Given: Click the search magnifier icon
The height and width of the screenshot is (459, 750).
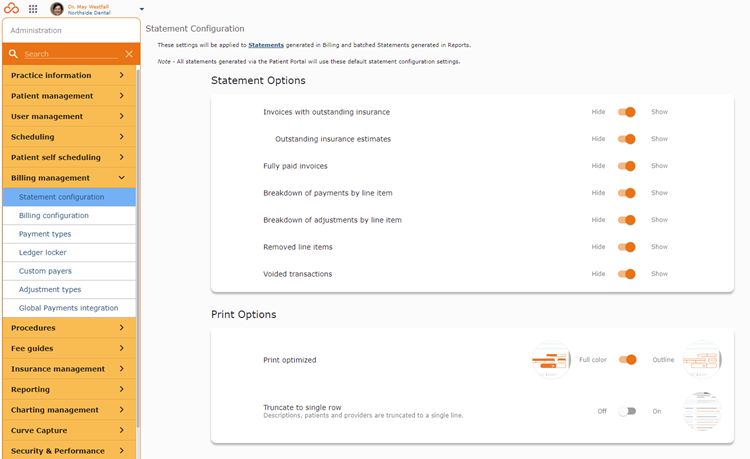Looking at the screenshot, I should (x=13, y=54).
